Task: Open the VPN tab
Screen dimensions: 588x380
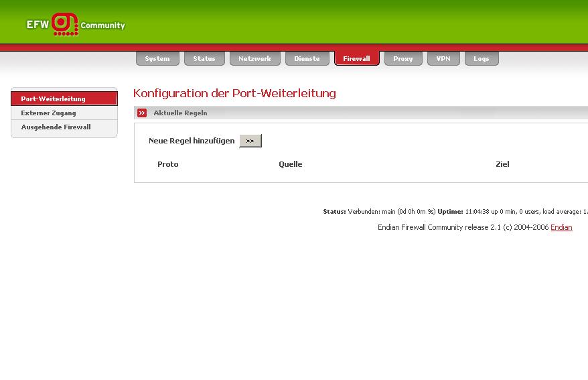Action: click(443, 59)
